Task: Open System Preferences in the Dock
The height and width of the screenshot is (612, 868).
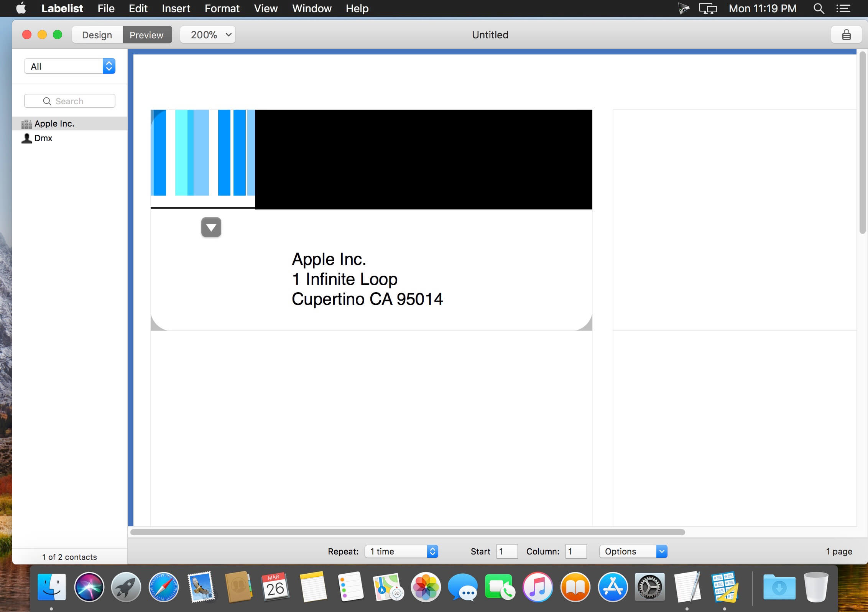Action: [x=649, y=587]
